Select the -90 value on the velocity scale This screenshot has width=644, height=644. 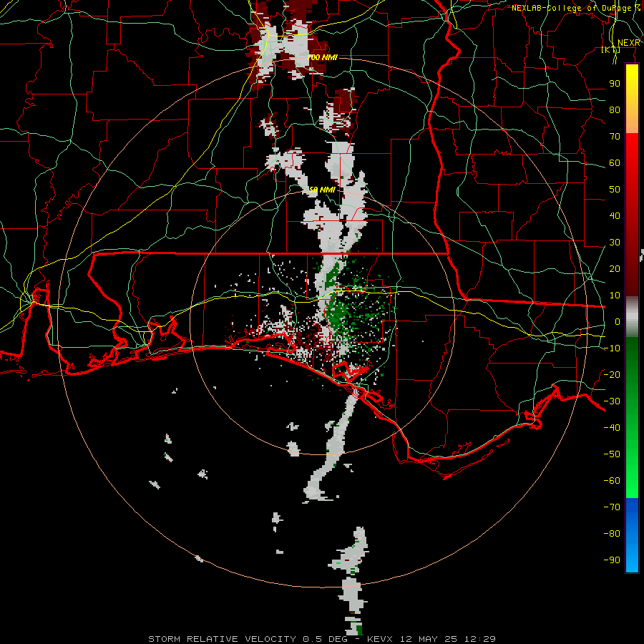coord(612,560)
